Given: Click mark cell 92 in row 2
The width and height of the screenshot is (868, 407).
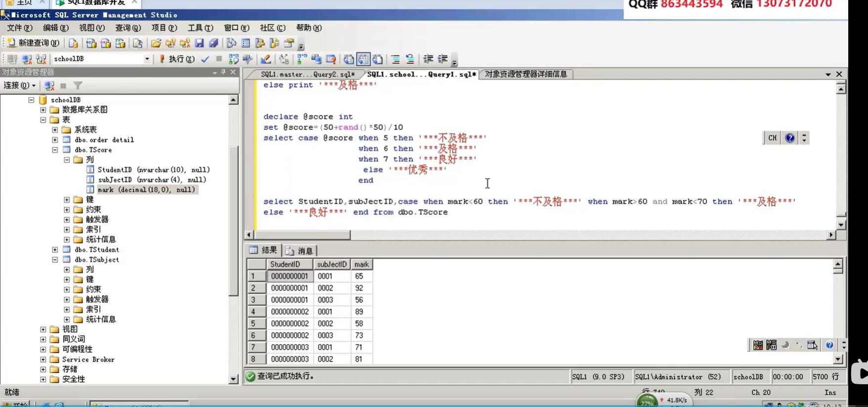Looking at the screenshot, I should tap(362, 288).
